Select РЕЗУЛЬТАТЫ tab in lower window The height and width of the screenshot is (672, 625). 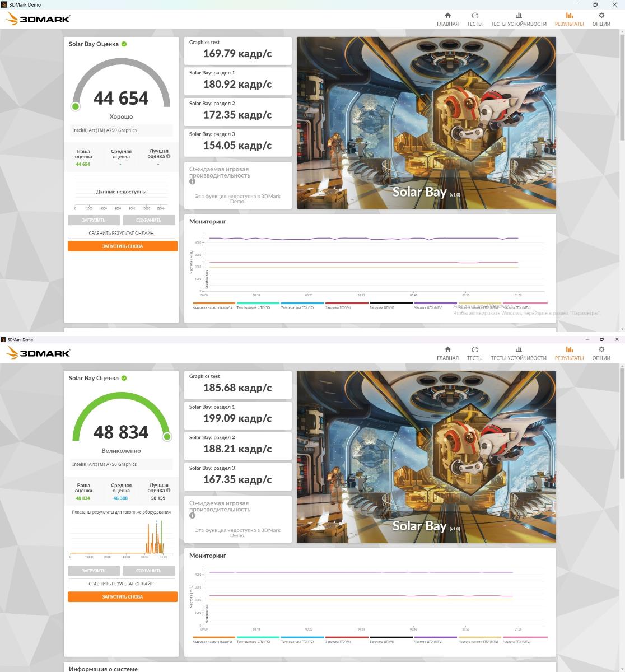[570, 353]
